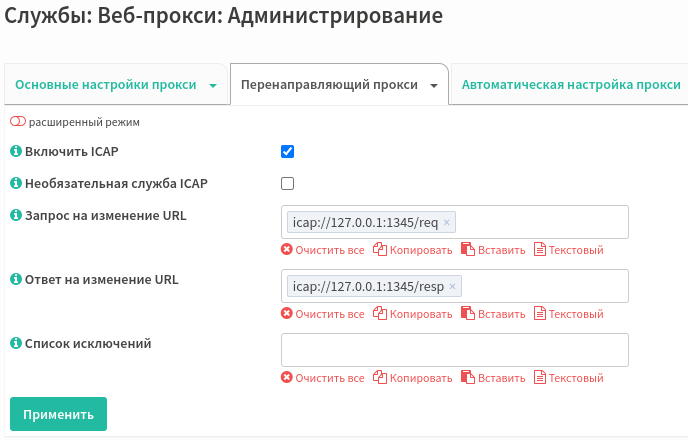Click info icon beside Ответ на изменение URL
The image size is (688, 440).
point(16,279)
